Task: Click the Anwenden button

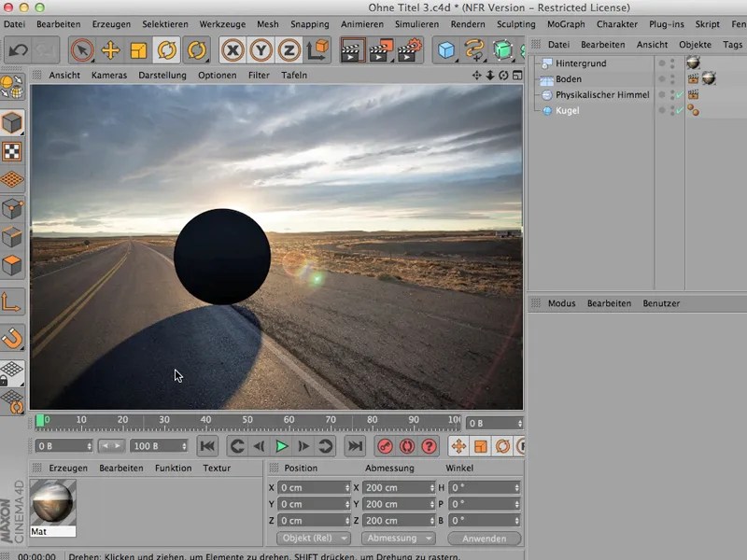Action: coord(484,539)
